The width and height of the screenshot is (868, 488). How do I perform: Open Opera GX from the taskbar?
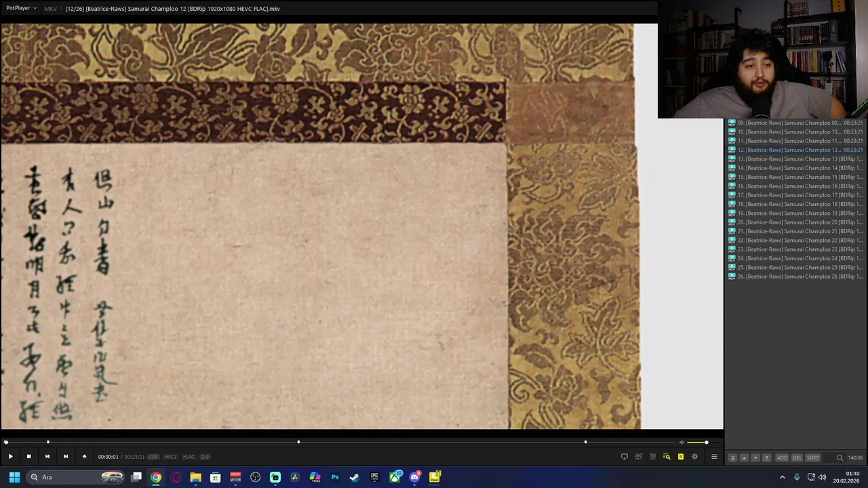(176, 477)
